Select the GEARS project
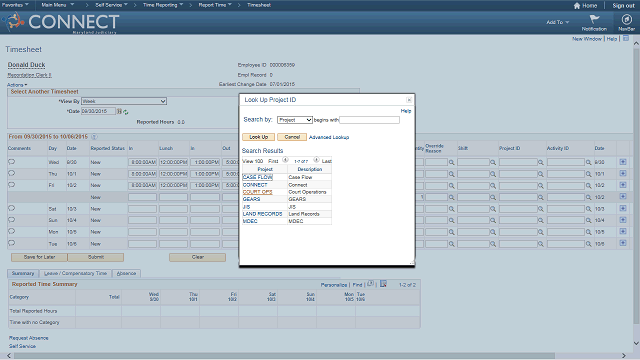This screenshot has width=640, height=360. tap(251, 199)
